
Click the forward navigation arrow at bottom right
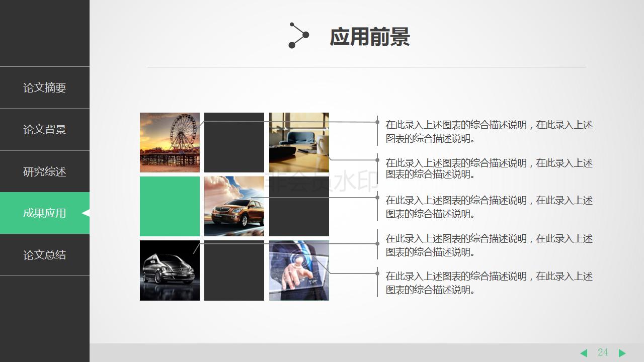coord(622,352)
